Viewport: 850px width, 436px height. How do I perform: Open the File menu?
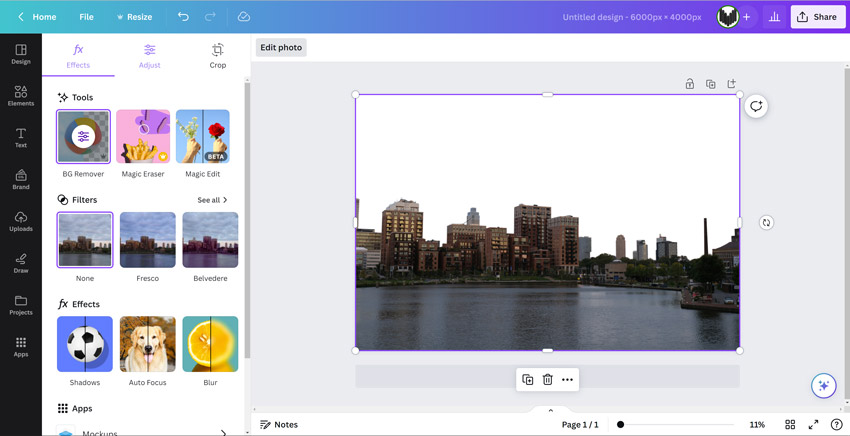86,17
